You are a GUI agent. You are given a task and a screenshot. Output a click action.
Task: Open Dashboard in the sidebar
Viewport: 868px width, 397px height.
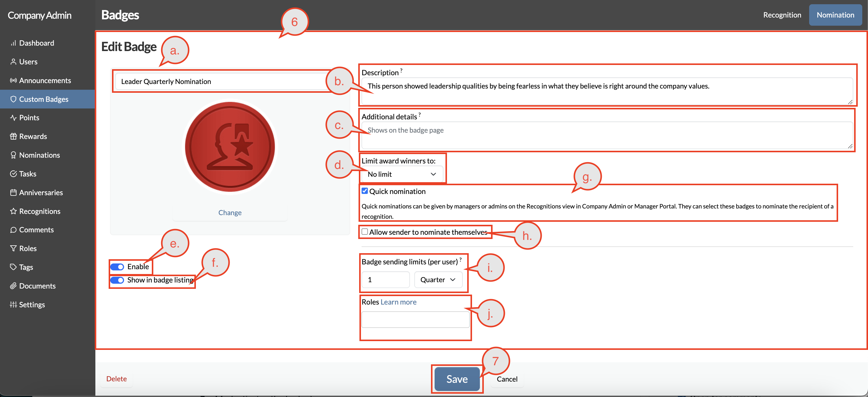[47, 43]
